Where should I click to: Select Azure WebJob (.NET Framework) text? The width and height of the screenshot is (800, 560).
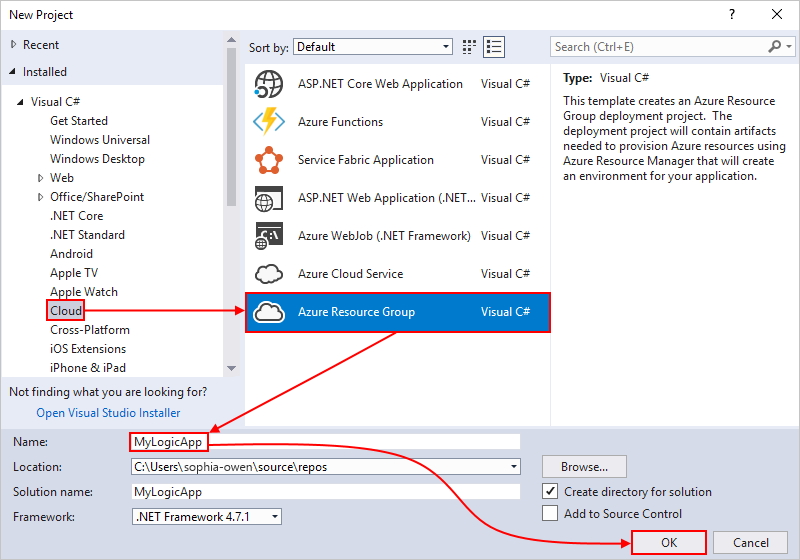click(x=384, y=236)
